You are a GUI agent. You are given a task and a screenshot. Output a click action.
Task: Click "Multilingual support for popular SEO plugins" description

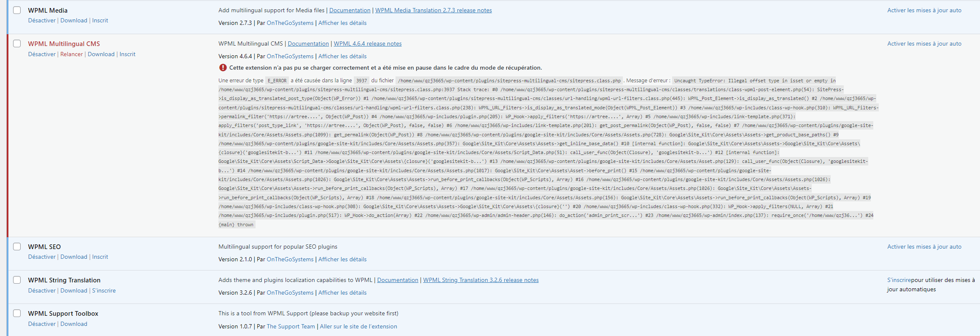coord(278,247)
